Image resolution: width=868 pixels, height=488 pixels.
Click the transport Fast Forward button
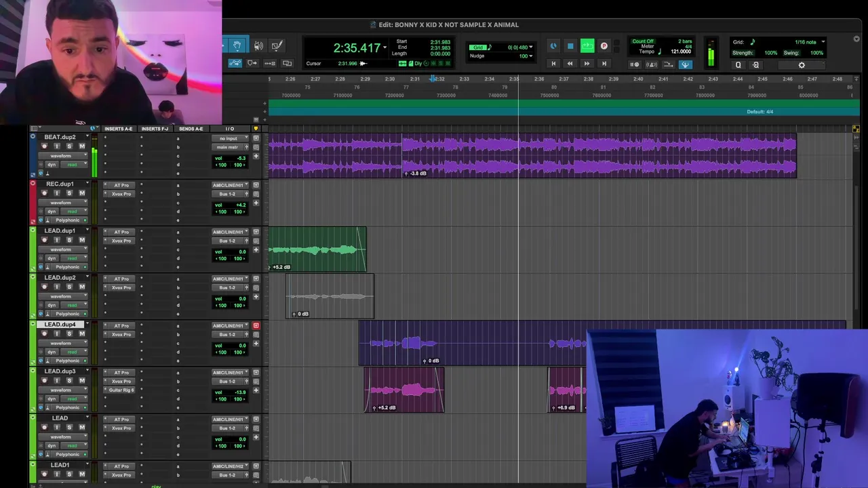pos(587,64)
